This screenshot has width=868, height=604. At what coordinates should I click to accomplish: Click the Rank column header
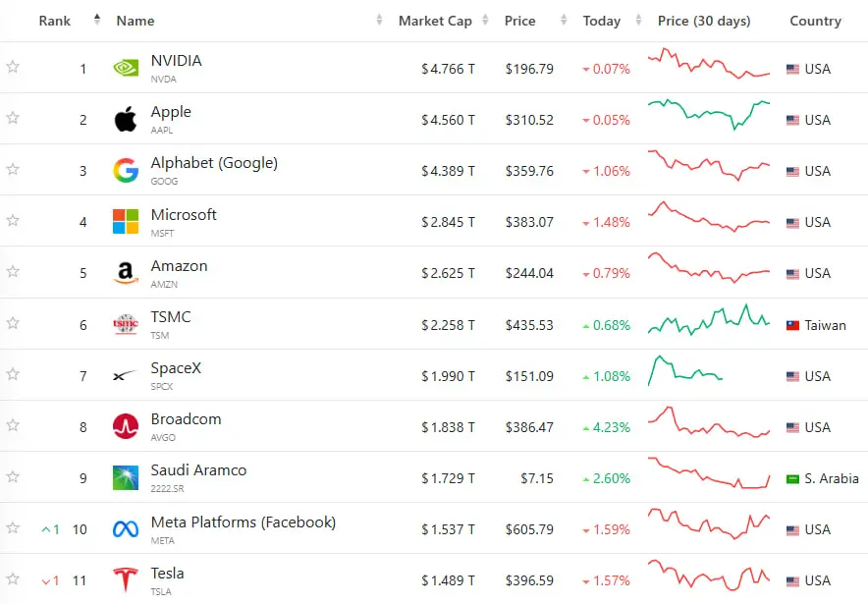coord(54,21)
